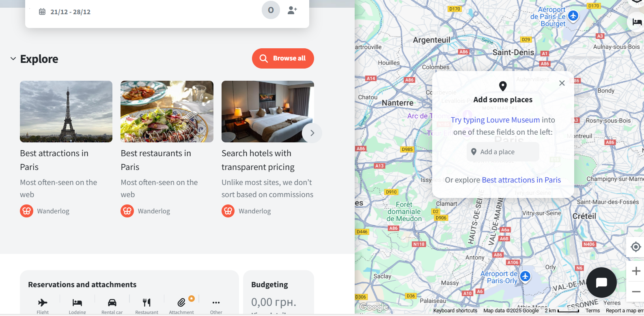Screen dimensions: 644x316
Task: Click the Flight reservation icon
Action: click(43, 303)
